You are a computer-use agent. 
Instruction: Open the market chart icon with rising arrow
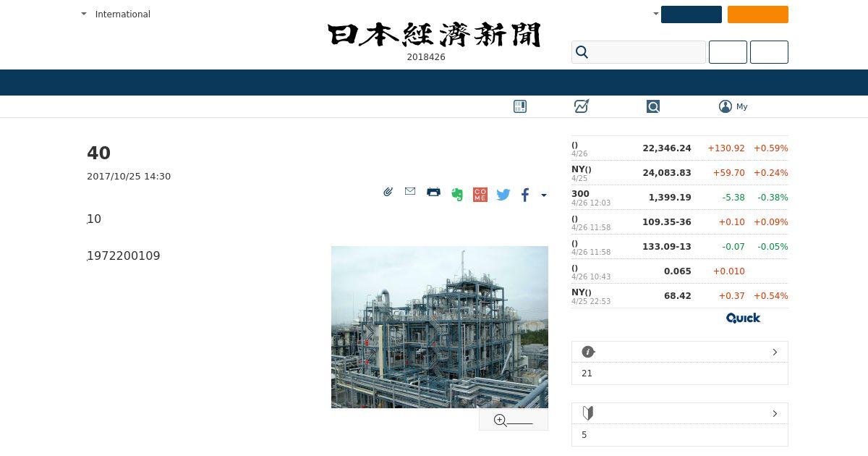pyautogui.click(x=582, y=106)
